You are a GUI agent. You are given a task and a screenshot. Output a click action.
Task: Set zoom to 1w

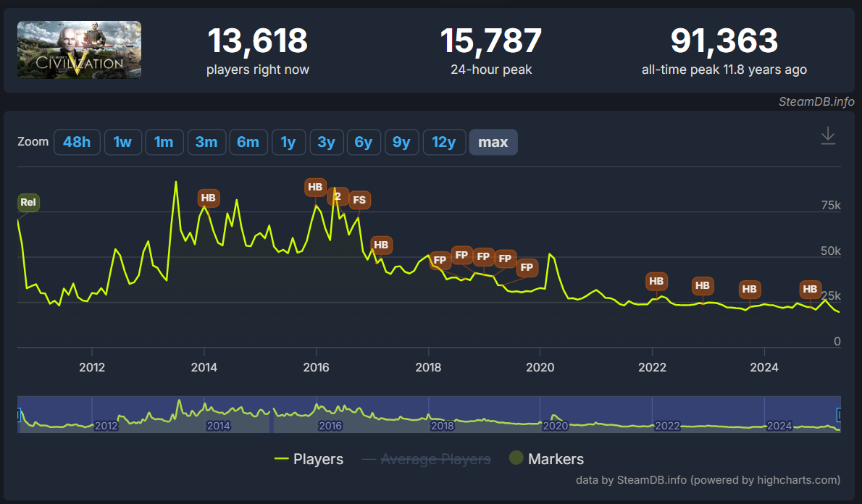(x=122, y=143)
